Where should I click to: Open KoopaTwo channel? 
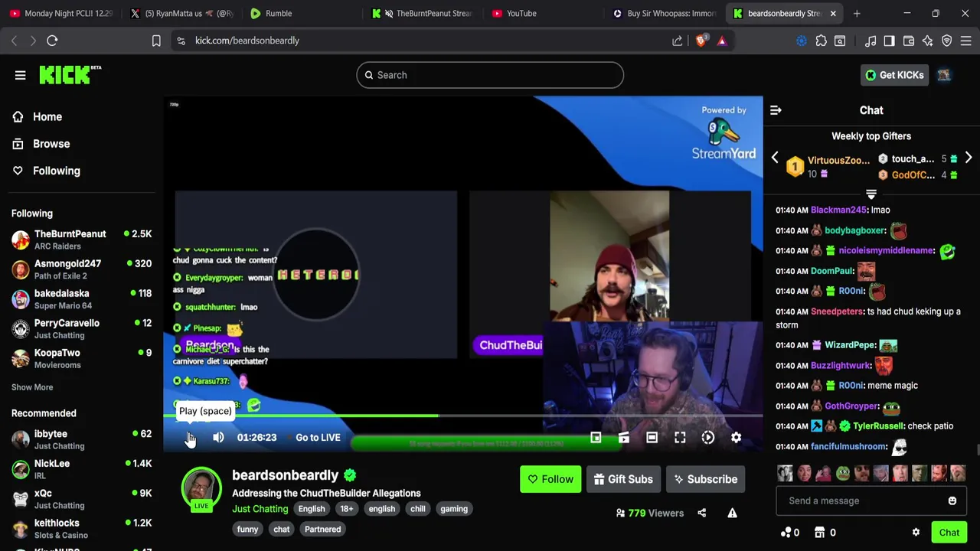[81, 359]
